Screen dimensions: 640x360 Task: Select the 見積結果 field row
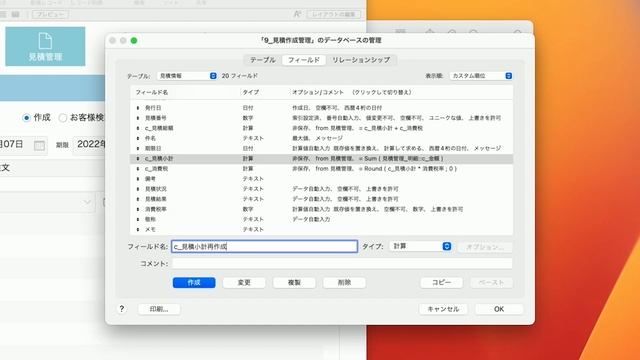(x=322, y=199)
